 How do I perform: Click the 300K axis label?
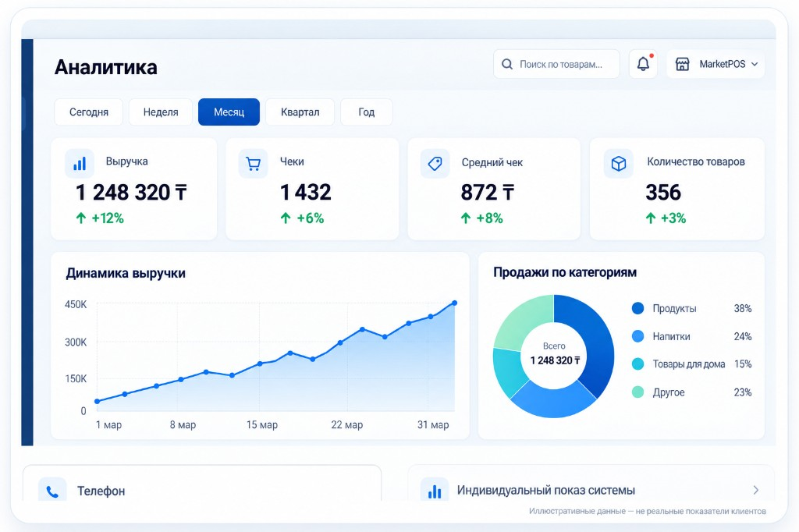pos(76,342)
